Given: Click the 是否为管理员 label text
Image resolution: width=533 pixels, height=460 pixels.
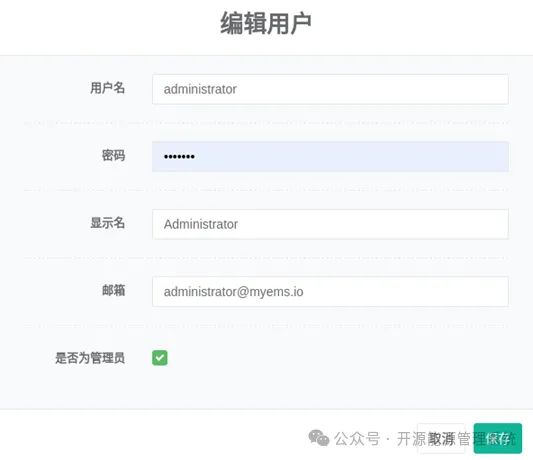Looking at the screenshot, I should 90,358.
